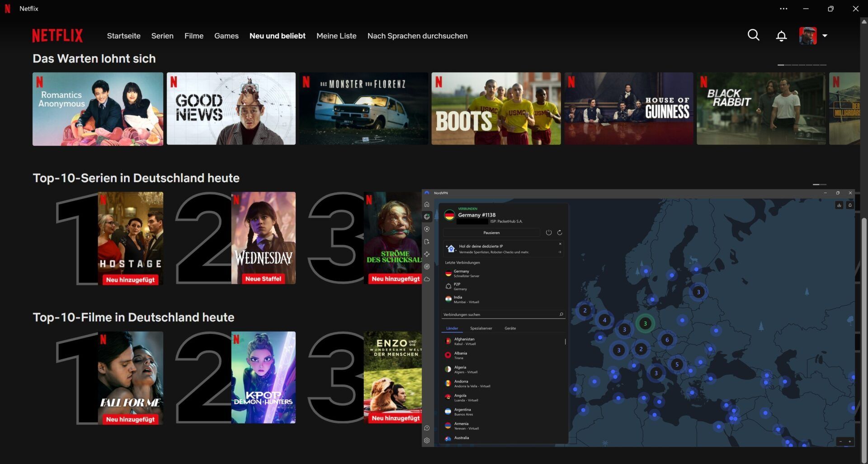Open Das Monster von Florenz thumbnail

[x=363, y=108]
